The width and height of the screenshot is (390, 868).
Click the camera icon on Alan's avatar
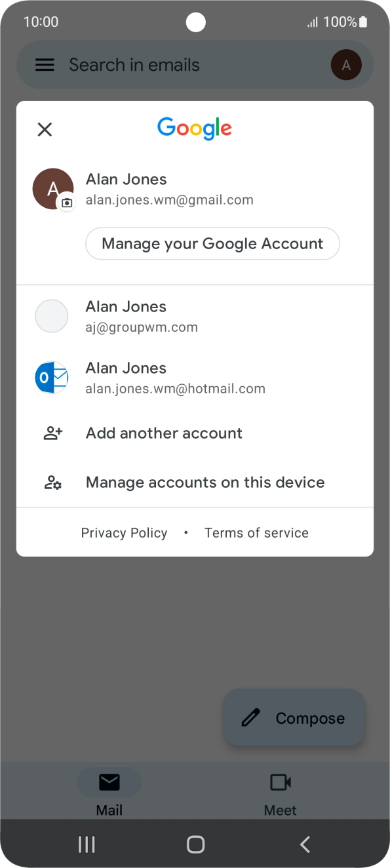(66, 202)
